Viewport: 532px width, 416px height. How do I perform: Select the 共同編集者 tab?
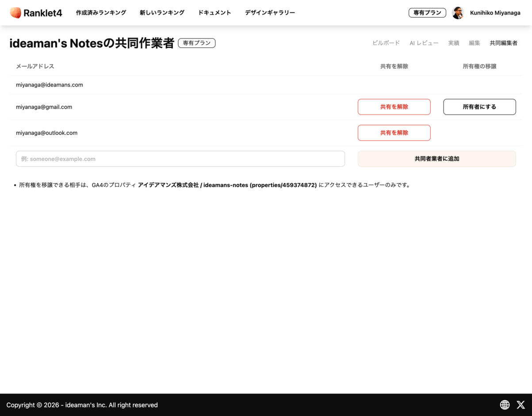pyautogui.click(x=503, y=42)
